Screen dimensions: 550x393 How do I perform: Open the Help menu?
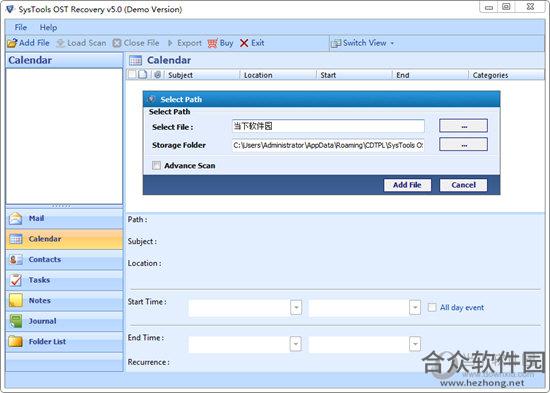[x=48, y=27]
